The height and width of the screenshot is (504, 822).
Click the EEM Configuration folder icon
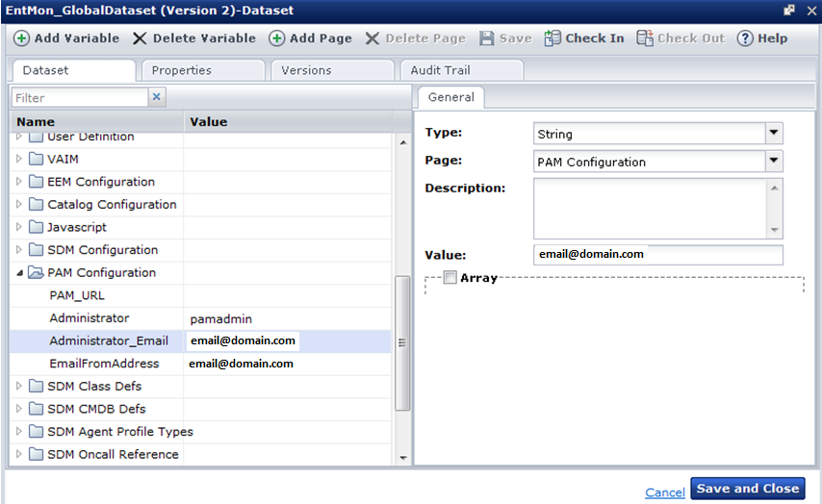(36, 181)
